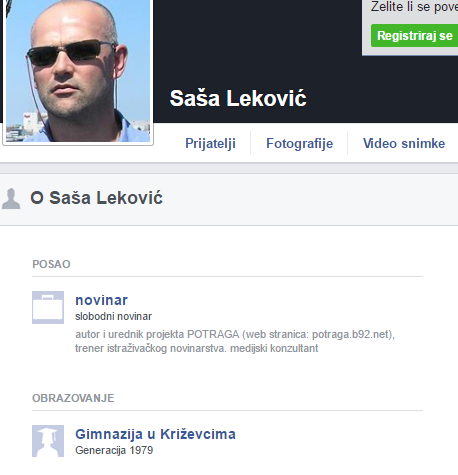Screen dimensions: 458x475
Task: Click the graduation cap education icon
Action: point(48,441)
